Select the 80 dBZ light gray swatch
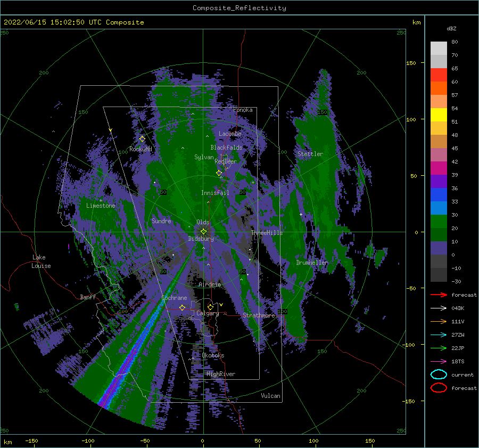This screenshot has height=448, width=479. click(x=439, y=48)
